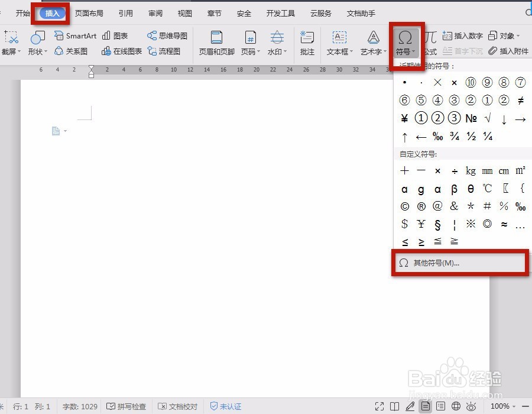Switch to the 页面布局 tab
Image resolution: width=532 pixels, height=414 pixels.
pyautogui.click(x=89, y=13)
